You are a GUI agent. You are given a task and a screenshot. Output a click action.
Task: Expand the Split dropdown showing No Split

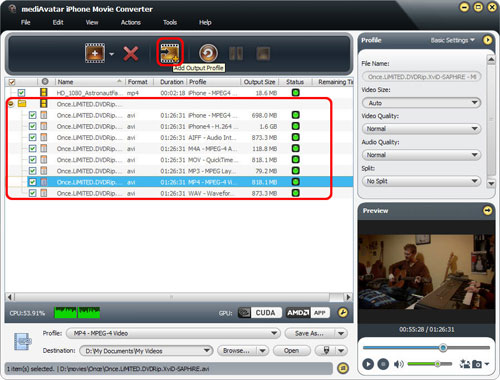click(421, 181)
